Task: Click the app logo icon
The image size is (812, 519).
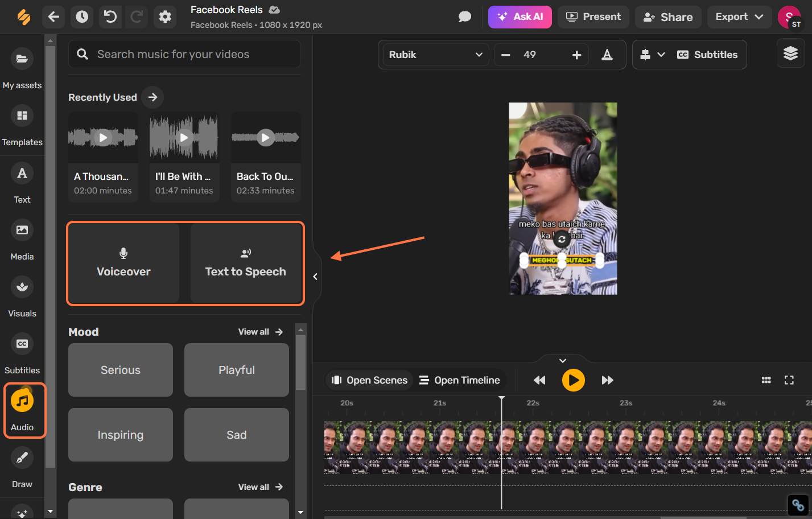Action: (x=23, y=17)
